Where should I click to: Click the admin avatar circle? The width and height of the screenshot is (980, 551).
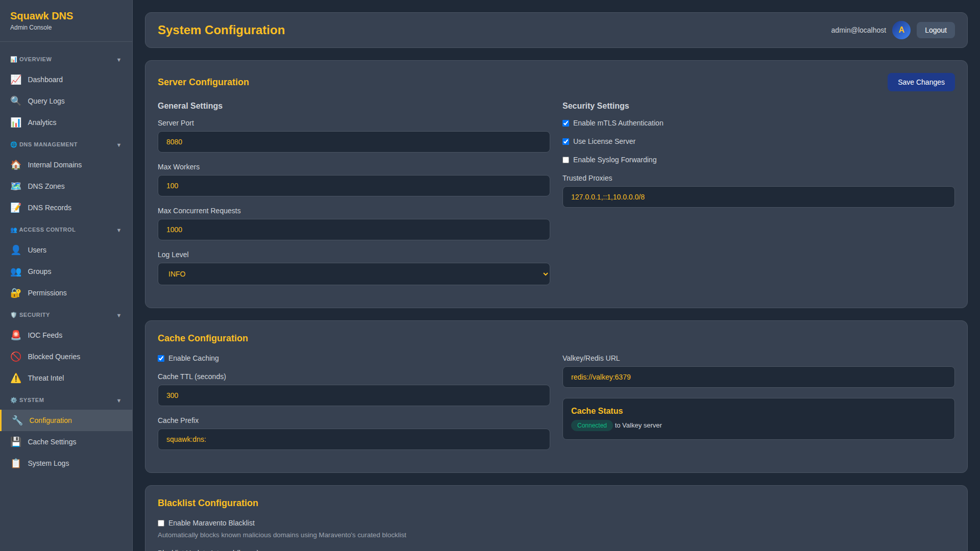pos(901,30)
